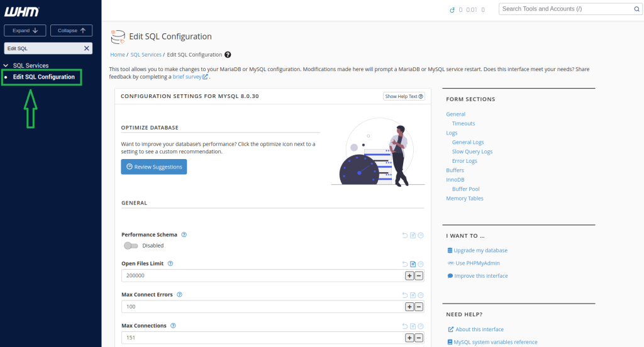Click the Show Help Text button
Screen dimensions: 644x347
(x=404, y=96)
